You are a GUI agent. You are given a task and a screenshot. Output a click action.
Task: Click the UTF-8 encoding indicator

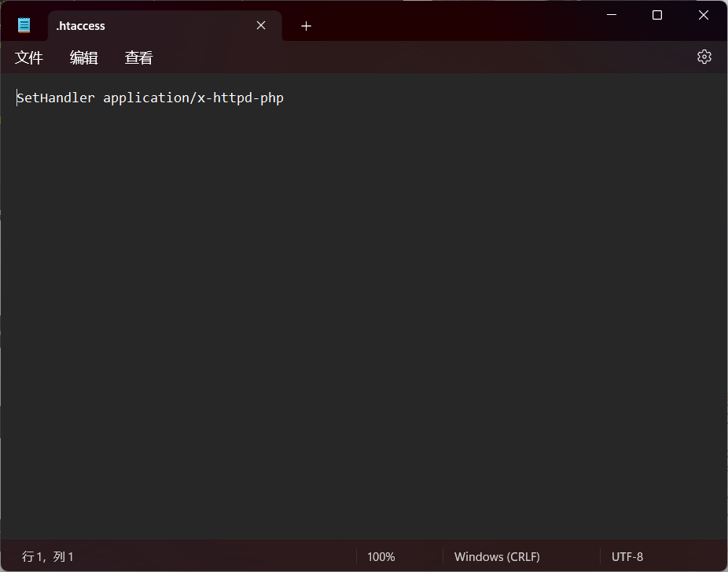pos(627,556)
